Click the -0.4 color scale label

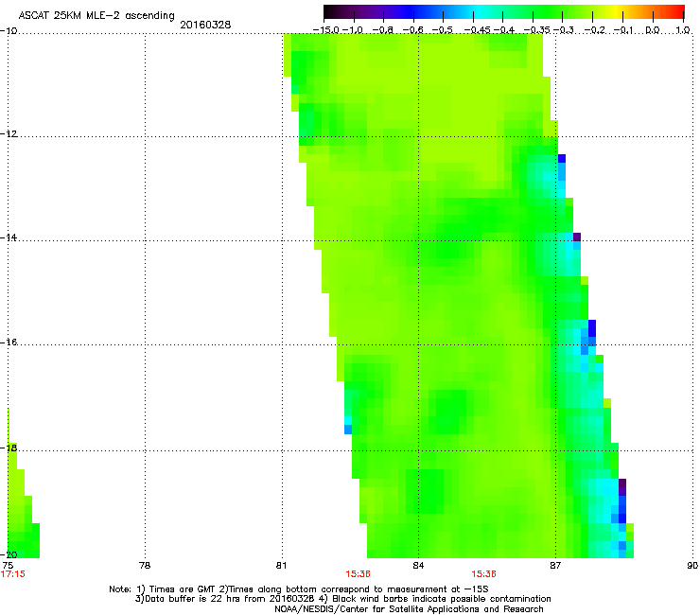click(x=503, y=30)
